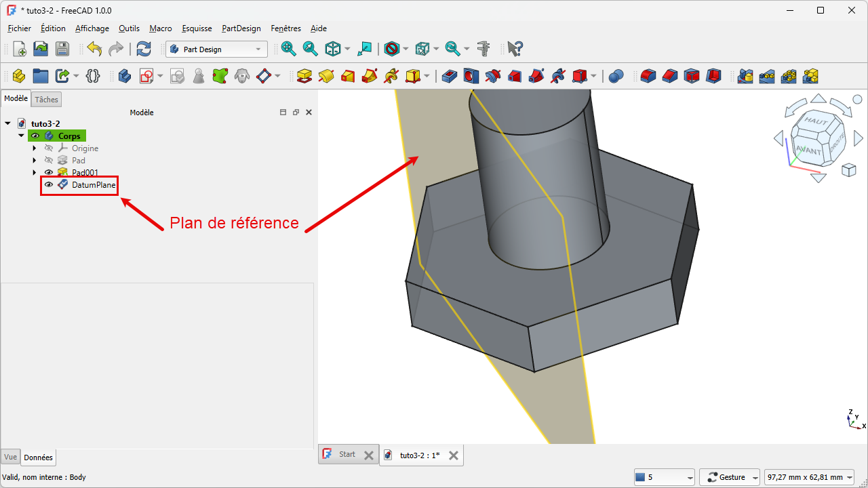Click the Fit all zoom icon
The width and height of the screenshot is (868, 488).
coord(289,49)
